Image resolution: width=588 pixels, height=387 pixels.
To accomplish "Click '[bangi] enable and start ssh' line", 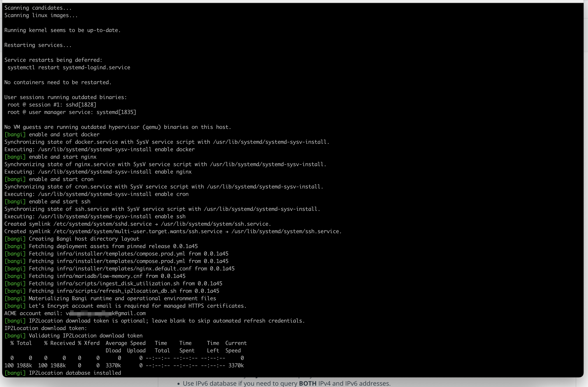I will 47,202.
